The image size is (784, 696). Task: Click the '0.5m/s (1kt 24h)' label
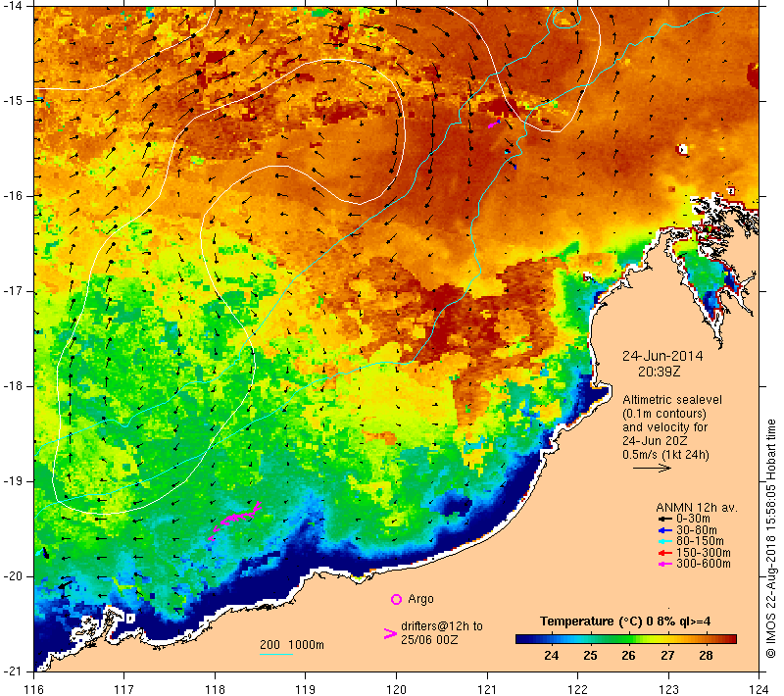click(x=665, y=455)
